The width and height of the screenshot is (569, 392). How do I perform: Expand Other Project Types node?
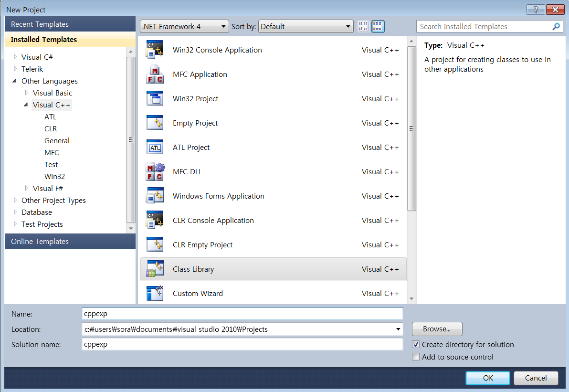point(15,200)
